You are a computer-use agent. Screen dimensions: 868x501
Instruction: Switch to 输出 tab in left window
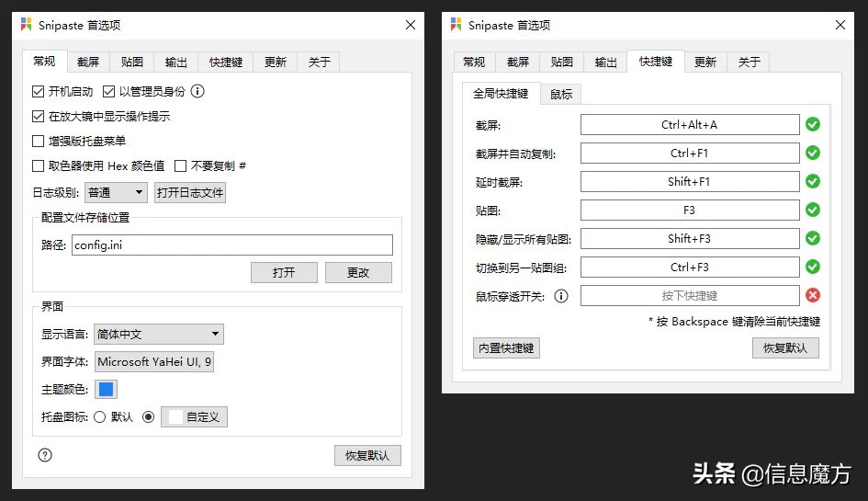click(176, 63)
